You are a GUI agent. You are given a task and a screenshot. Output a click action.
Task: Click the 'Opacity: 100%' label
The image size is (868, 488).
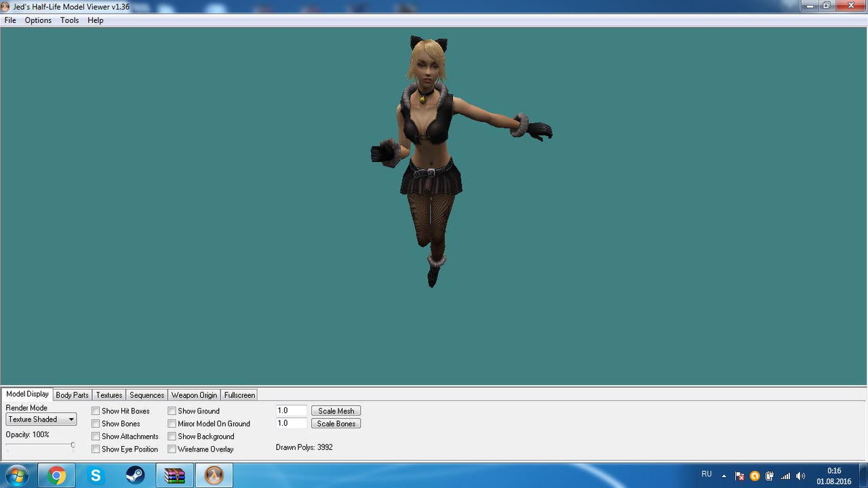click(28, 434)
